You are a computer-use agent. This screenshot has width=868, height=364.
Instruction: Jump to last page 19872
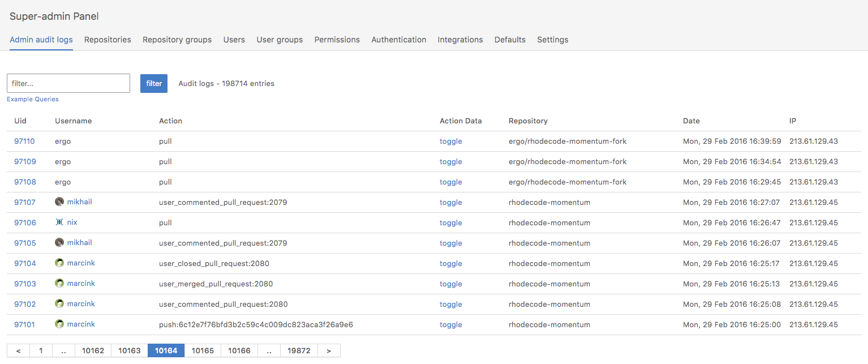(299, 351)
